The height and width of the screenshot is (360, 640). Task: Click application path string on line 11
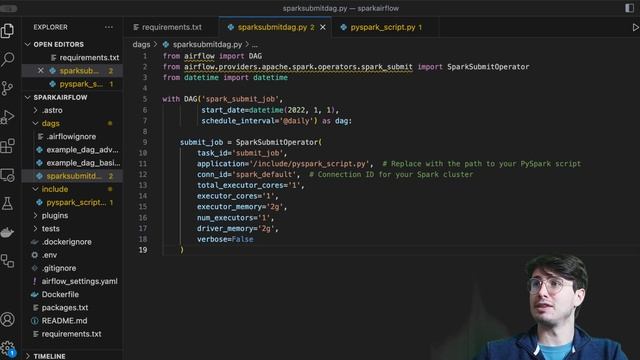pos(309,164)
